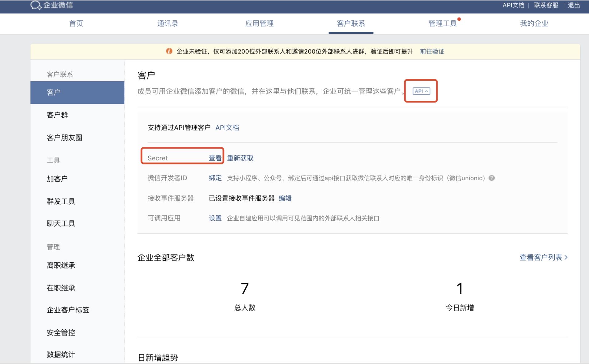
Task: Open the 首页 tab
Action: tap(76, 23)
